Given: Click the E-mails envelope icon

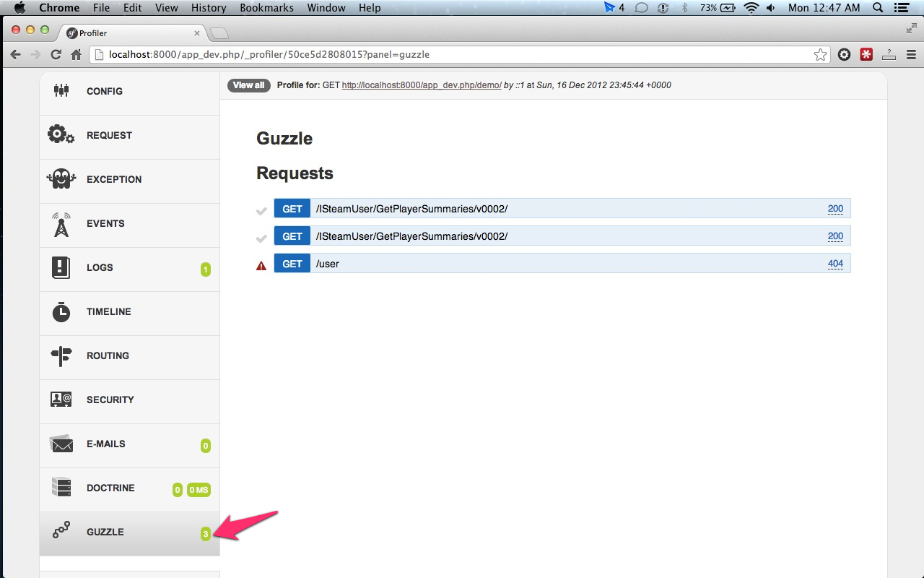Looking at the screenshot, I should click(61, 444).
